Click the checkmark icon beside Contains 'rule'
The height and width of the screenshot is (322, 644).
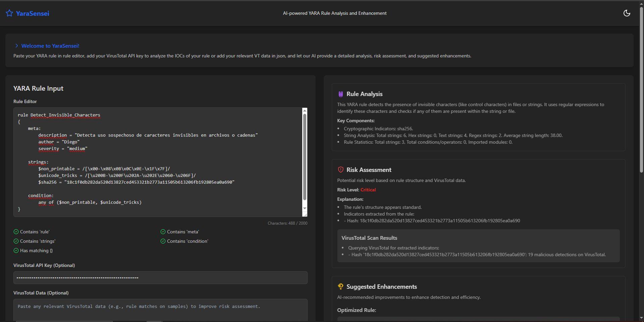point(16,232)
